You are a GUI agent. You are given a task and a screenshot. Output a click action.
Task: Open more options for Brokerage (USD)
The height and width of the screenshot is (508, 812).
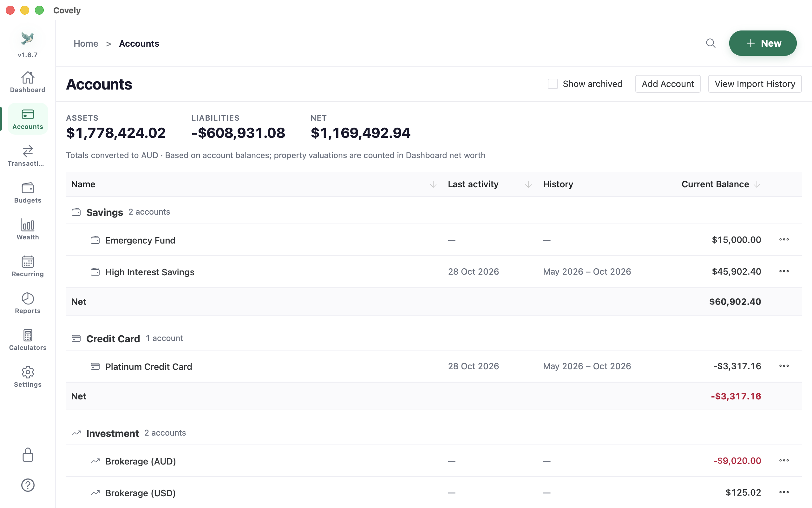784,492
